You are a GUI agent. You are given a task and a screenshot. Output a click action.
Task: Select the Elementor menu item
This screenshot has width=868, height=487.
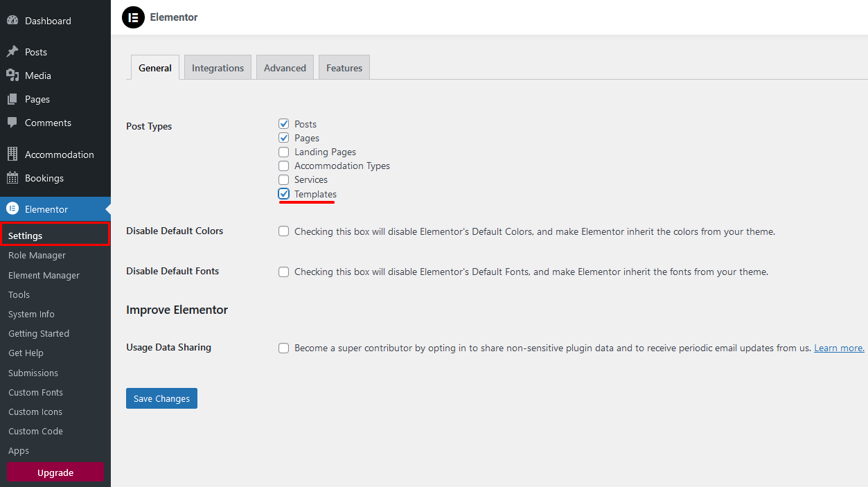pyautogui.click(x=55, y=209)
